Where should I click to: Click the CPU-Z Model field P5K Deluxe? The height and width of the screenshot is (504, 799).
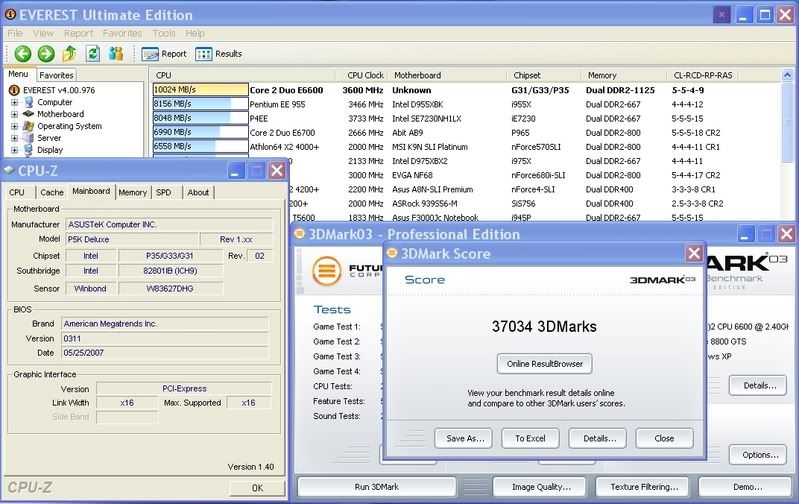coord(132,239)
